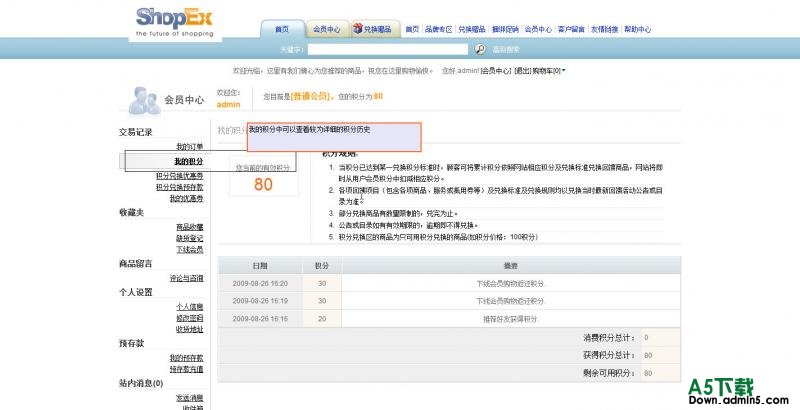800x410 pixels.
Task: Switch to the 会员中心 tab
Action: 326,30
